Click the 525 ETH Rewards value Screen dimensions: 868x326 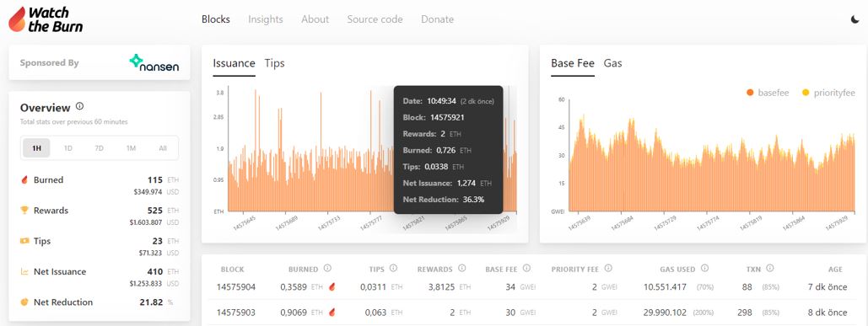pos(163,211)
